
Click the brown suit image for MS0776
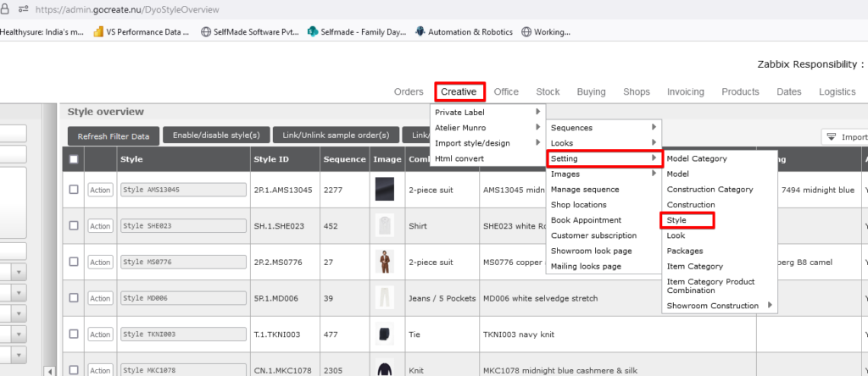[385, 263]
